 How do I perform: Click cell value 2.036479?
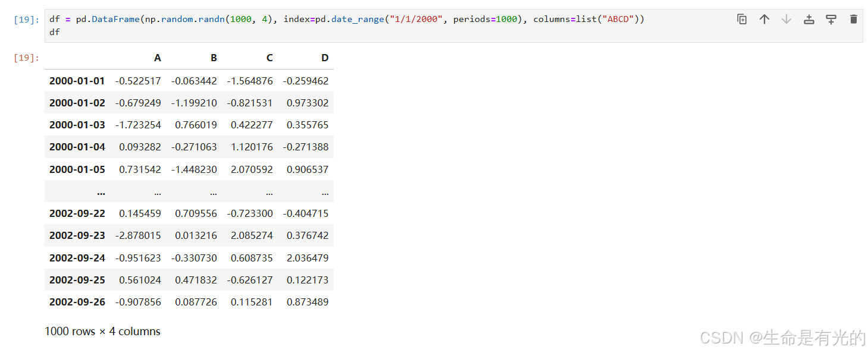[308, 258]
